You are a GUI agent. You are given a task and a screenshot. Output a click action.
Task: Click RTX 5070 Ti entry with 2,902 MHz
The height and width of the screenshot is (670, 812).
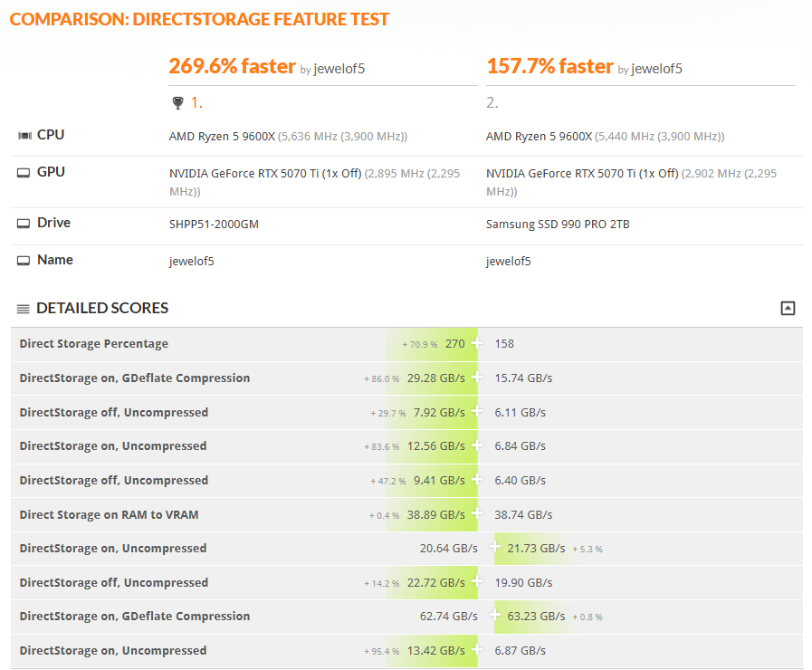click(631, 182)
